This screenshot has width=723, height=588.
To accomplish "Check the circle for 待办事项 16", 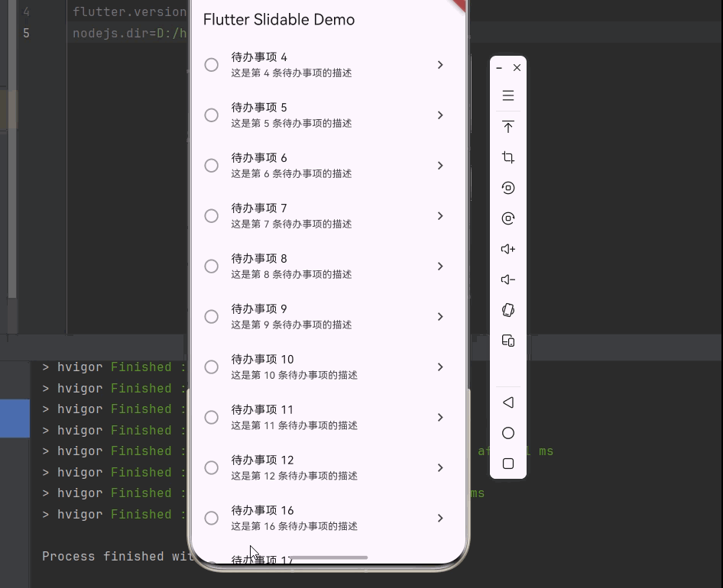I will click(211, 518).
